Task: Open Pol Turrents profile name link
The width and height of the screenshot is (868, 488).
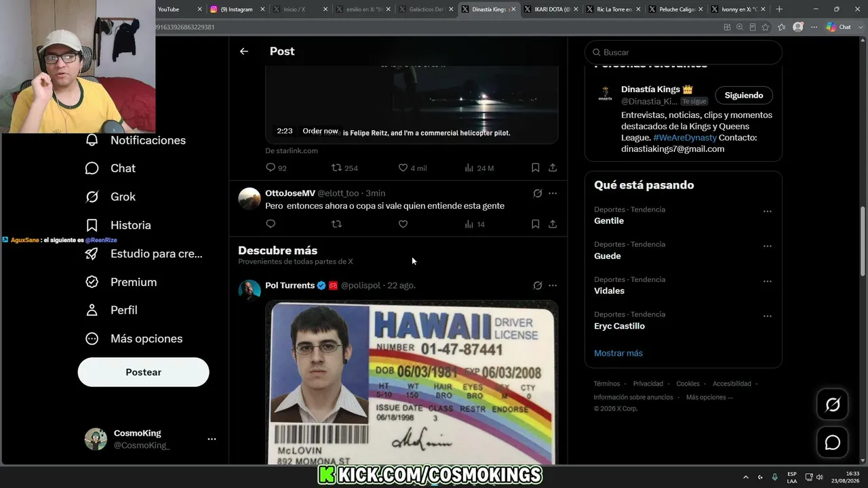Action: [x=290, y=285]
